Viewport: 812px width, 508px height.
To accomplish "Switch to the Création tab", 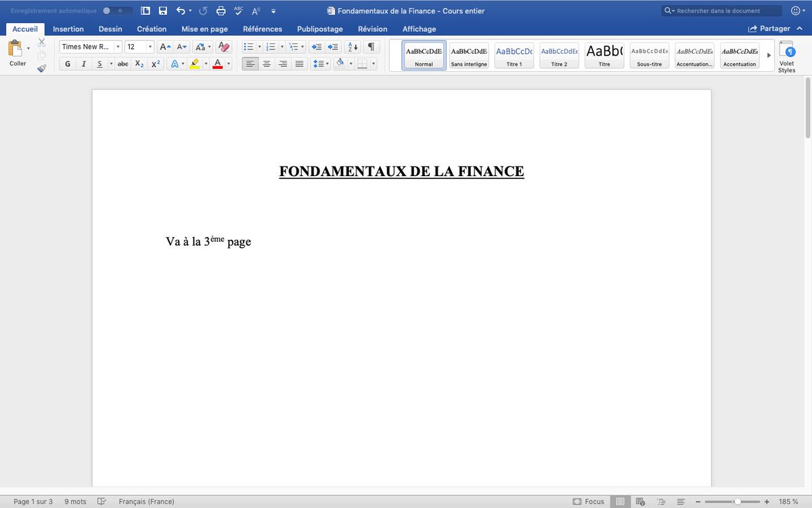I will point(152,29).
